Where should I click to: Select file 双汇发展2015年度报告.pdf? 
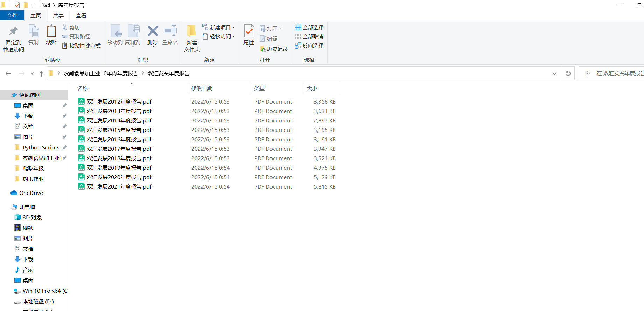coord(119,130)
